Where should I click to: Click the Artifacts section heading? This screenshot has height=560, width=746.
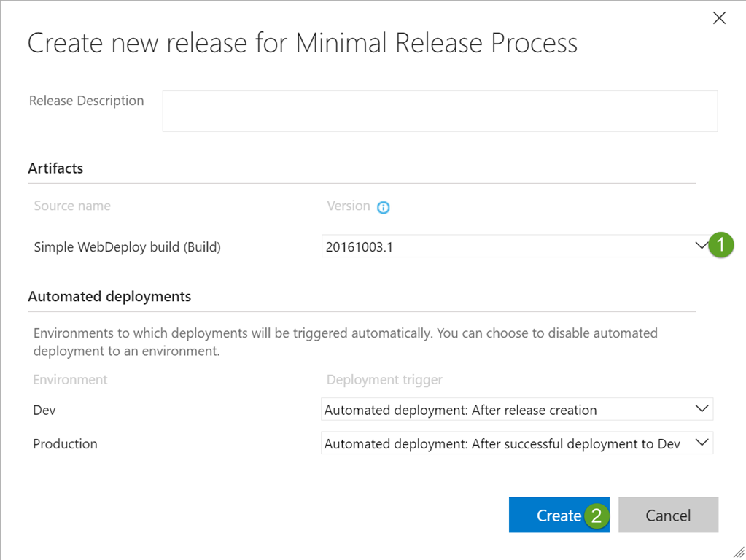pyautogui.click(x=55, y=168)
